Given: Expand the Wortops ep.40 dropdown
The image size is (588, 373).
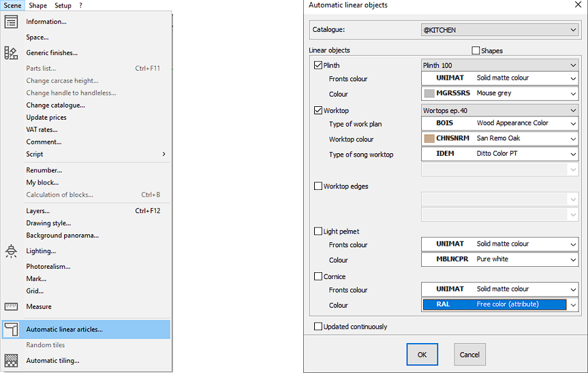Looking at the screenshot, I should 500,110.
